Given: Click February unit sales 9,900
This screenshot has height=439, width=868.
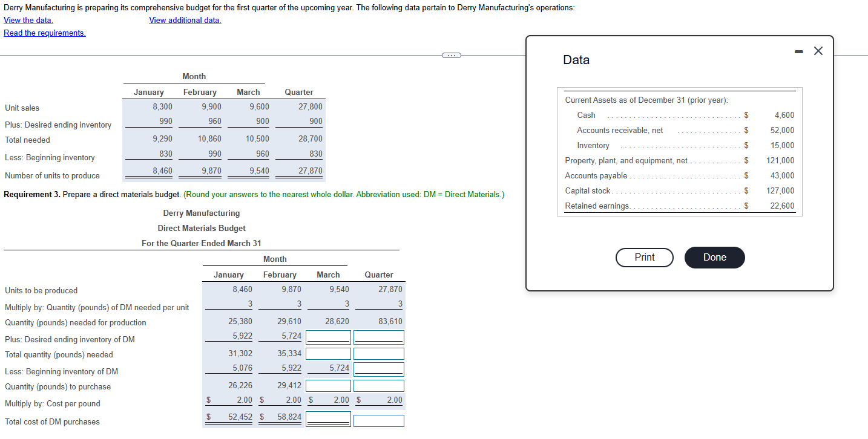Looking at the screenshot, I should [x=211, y=106].
